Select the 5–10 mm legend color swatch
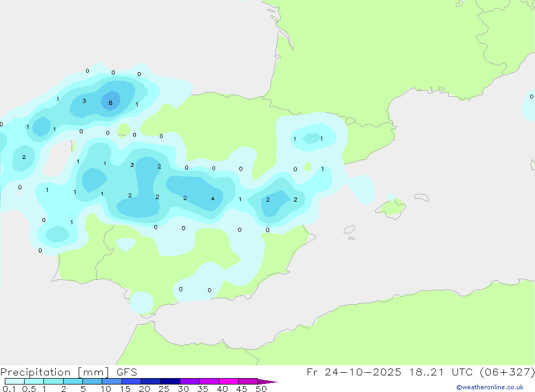Screen dimensions: 535x392 pyautogui.click(x=92, y=381)
